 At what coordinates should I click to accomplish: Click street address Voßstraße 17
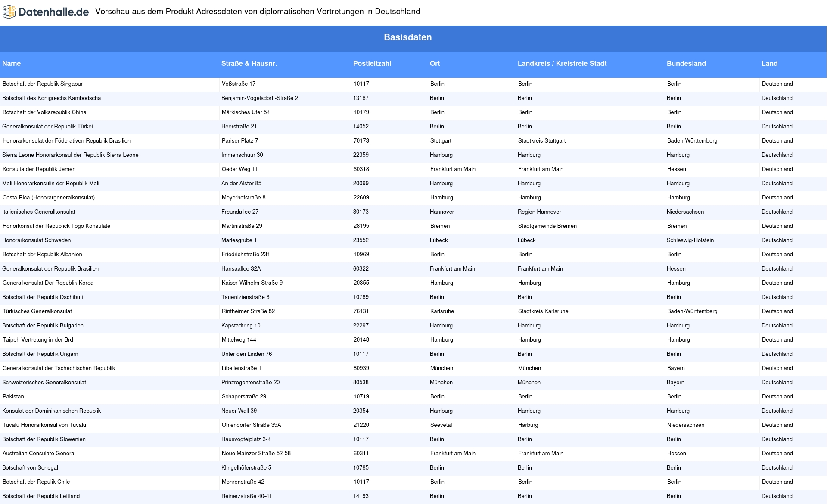point(239,84)
